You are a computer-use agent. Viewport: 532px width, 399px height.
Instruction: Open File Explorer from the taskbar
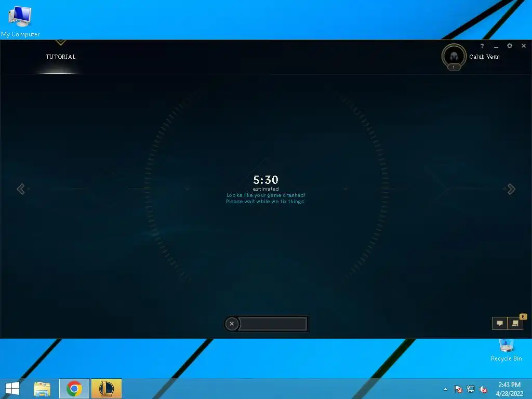point(42,389)
